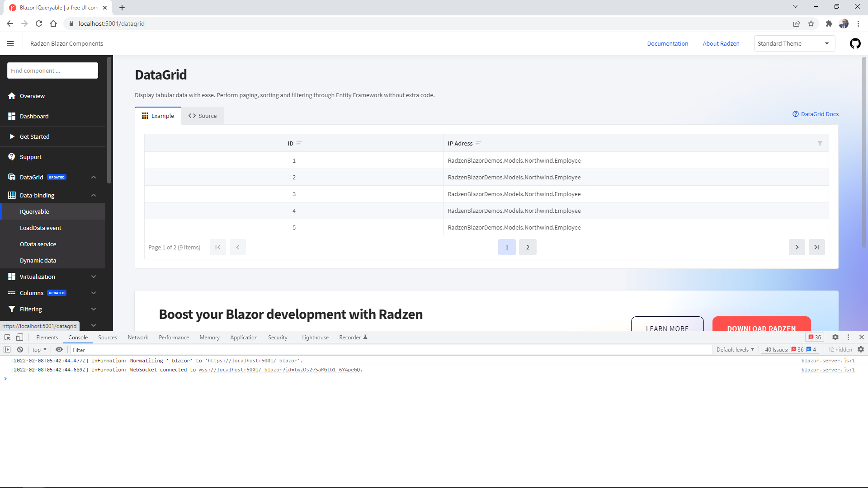Viewport: 868px width, 488px height.
Task: Jump to last grid page
Action: click(816, 247)
